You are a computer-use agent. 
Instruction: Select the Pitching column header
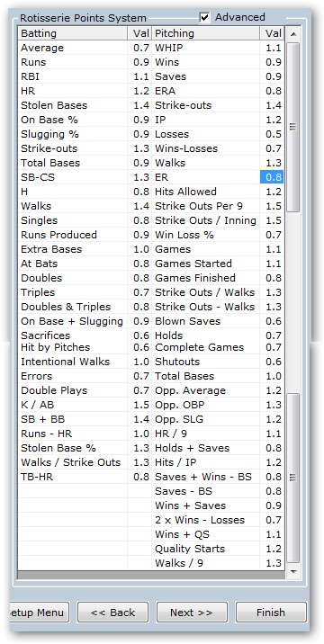206,33
